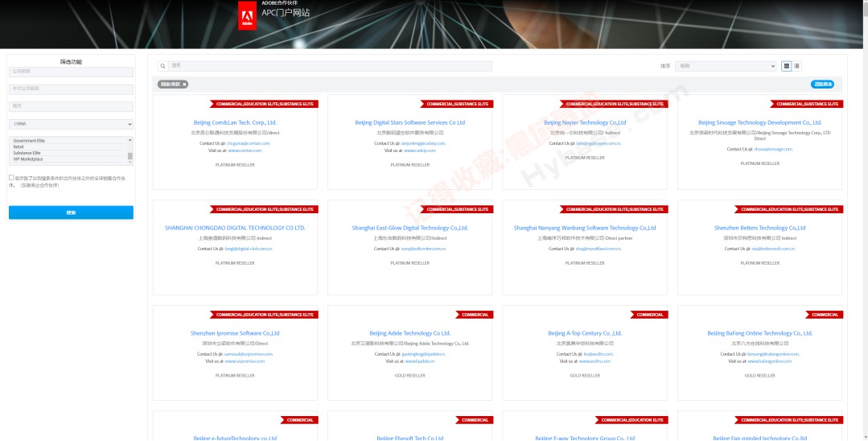This screenshot has height=441, width=868.
Task: Click the city input field
Action: point(71,106)
